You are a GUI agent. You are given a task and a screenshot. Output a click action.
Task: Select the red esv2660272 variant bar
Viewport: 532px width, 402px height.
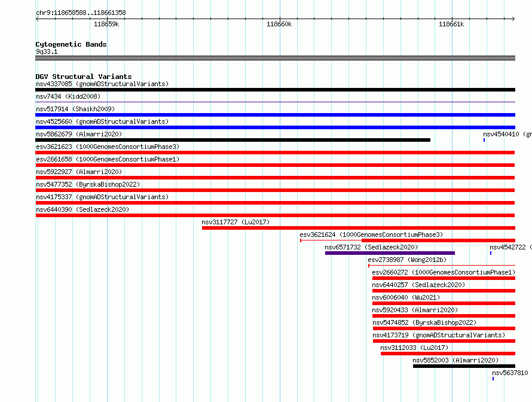(x=444, y=278)
